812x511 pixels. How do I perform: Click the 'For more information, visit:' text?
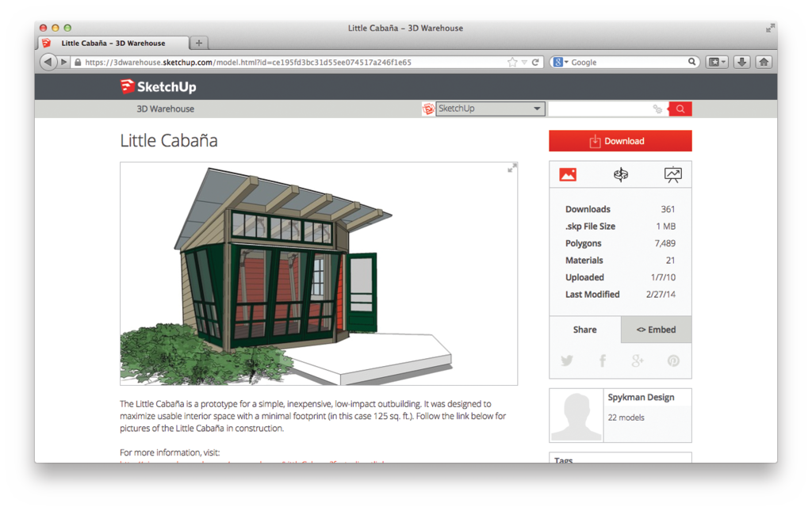tap(170, 452)
